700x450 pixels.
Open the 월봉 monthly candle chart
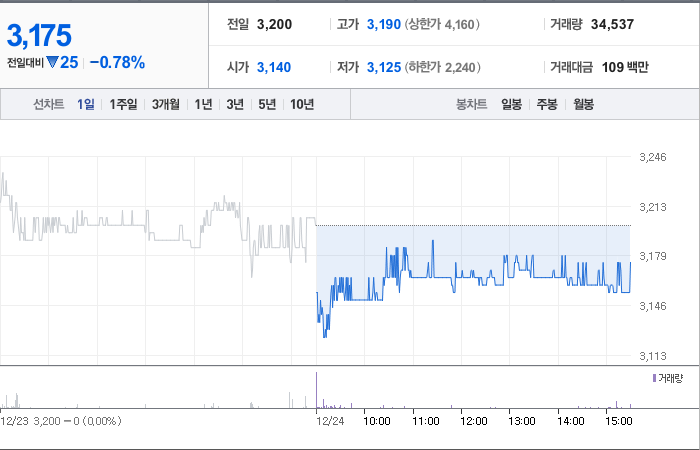583,104
